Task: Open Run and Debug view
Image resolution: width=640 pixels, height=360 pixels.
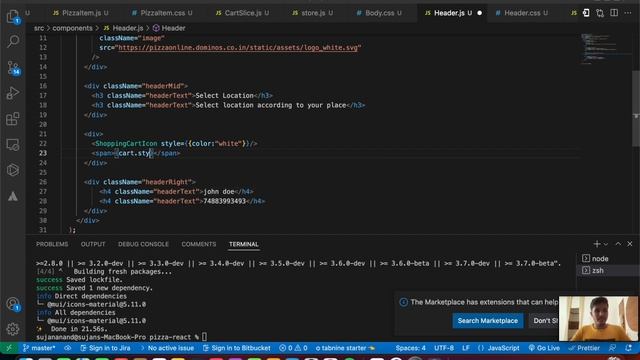Action: point(13,93)
